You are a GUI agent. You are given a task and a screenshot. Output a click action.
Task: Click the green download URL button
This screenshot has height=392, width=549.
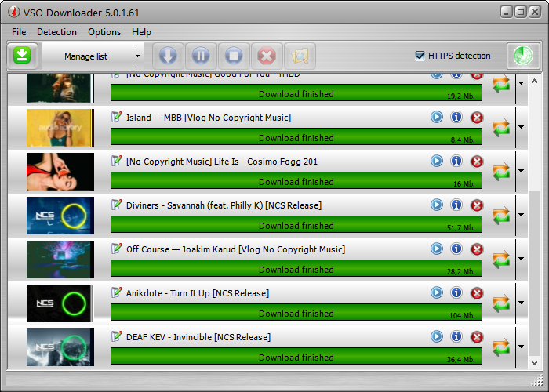(x=23, y=56)
